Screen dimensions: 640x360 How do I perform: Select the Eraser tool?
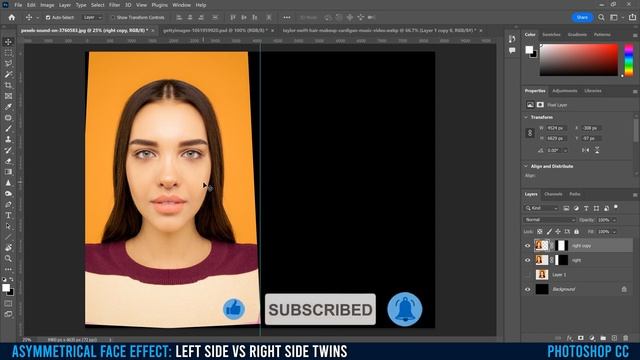tap(8, 161)
